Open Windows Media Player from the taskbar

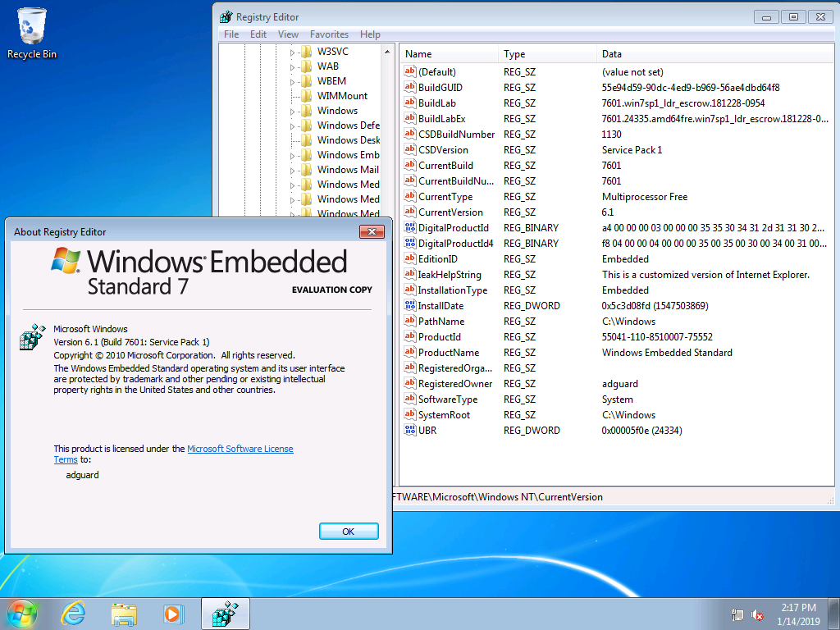click(173, 614)
